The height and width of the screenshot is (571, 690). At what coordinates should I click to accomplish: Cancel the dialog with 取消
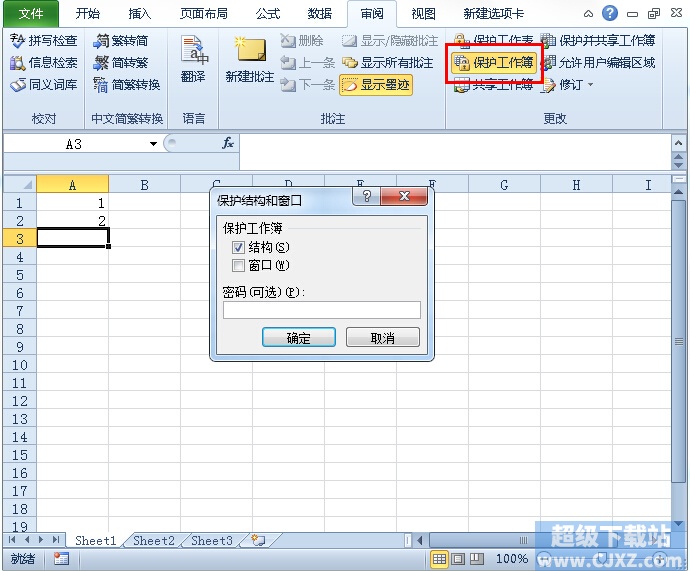pyautogui.click(x=383, y=337)
